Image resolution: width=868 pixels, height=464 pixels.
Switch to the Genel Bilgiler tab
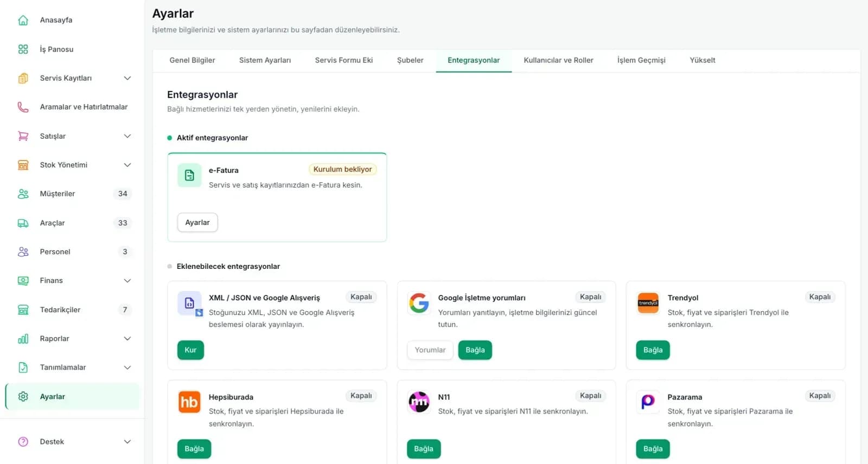click(192, 60)
